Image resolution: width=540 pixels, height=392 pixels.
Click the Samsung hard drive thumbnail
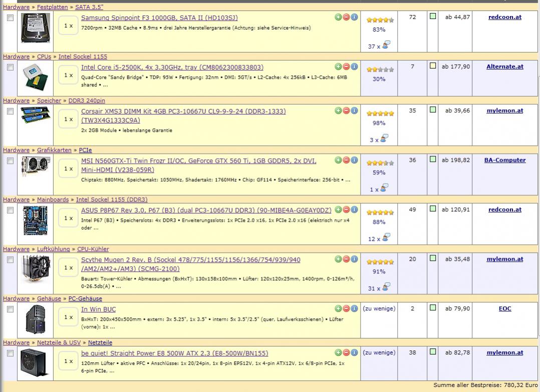(35, 28)
